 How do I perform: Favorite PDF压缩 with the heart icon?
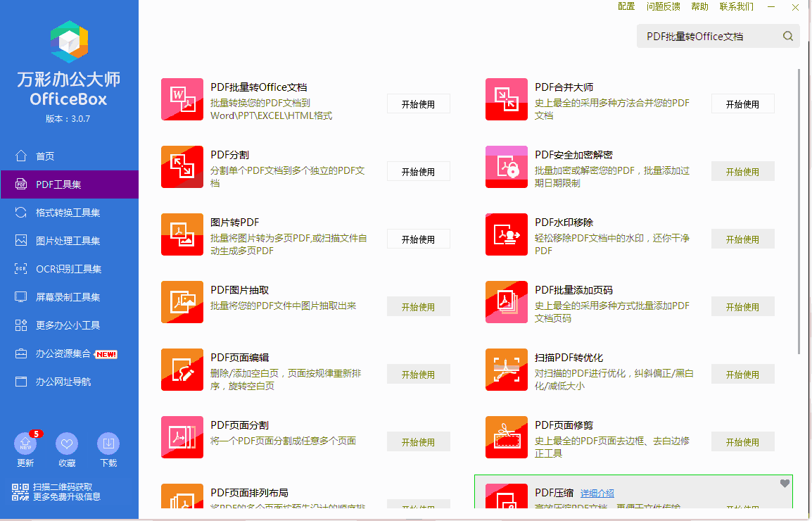click(x=785, y=483)
